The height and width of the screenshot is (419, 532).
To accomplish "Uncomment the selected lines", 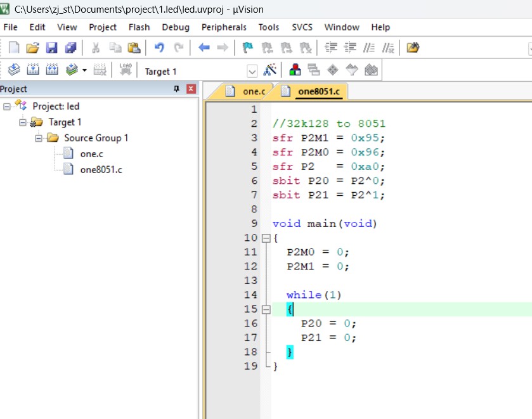I will pyautogui.click(x=388, y=48).
